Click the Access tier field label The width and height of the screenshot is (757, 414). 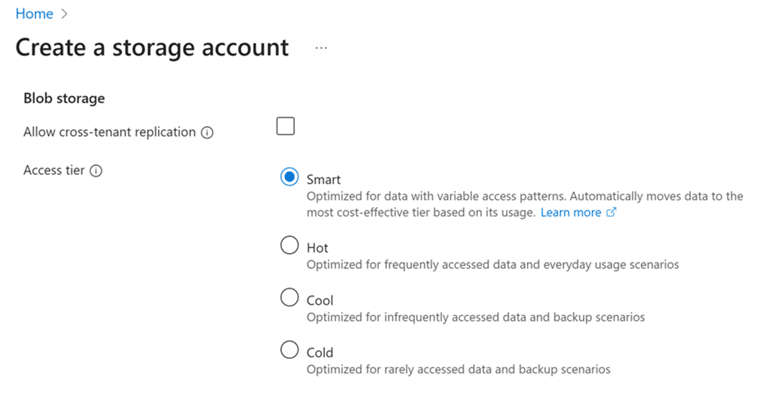point(55,170)
